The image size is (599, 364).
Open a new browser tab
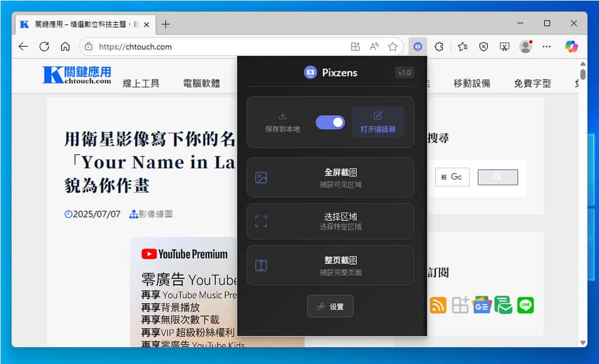[x=166, y=25]
